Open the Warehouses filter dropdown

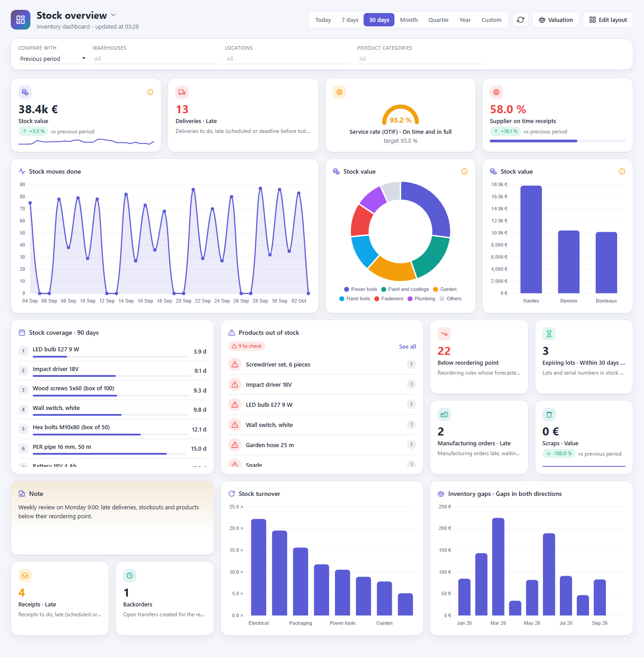pos(155,59)
